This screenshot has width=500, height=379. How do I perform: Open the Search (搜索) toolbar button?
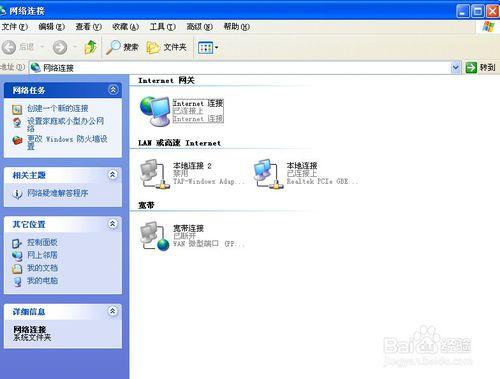122,47
